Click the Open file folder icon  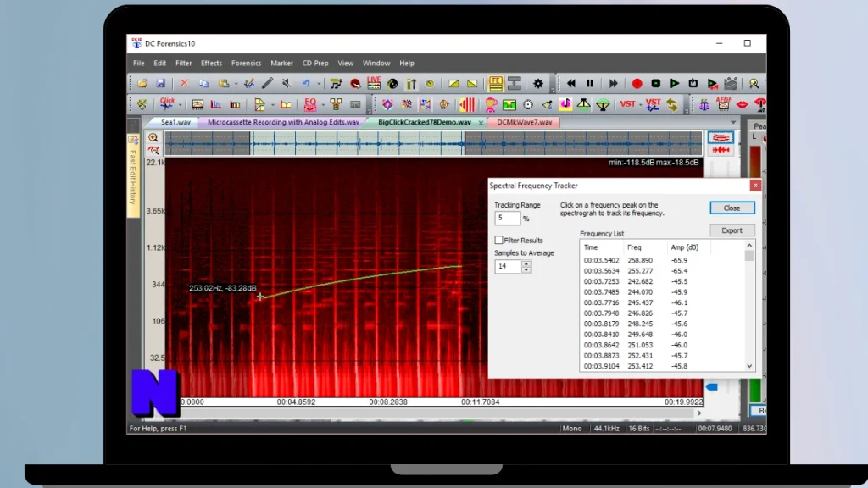pyautogui.click(x=142, y=84)
